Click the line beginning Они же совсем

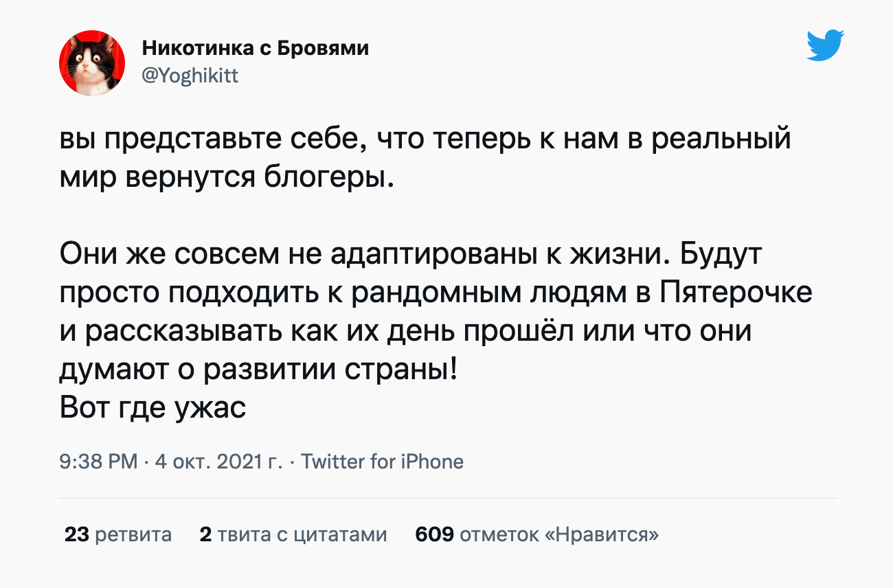pos(411,256)
